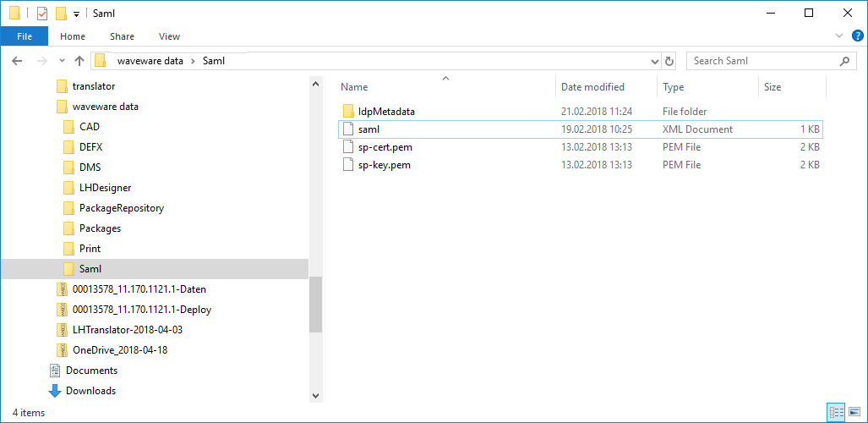Click the Properties icon in quick access toolbar
This screenshot has height=423, width=868.
point(41,14)
